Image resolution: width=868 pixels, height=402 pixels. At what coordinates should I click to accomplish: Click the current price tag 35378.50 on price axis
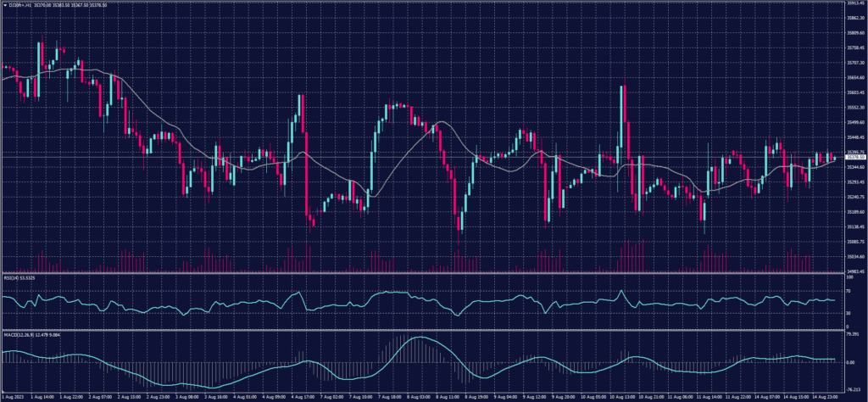tap(854, 157)
